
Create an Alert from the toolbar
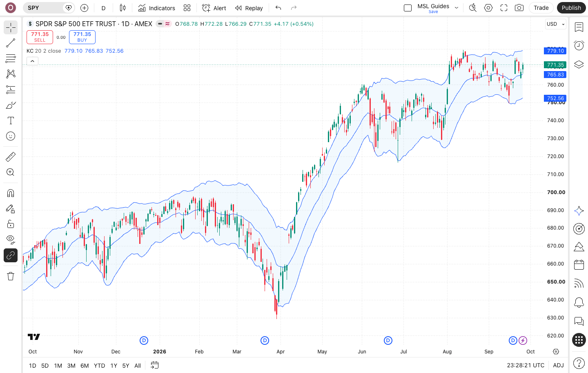[214, 8]
